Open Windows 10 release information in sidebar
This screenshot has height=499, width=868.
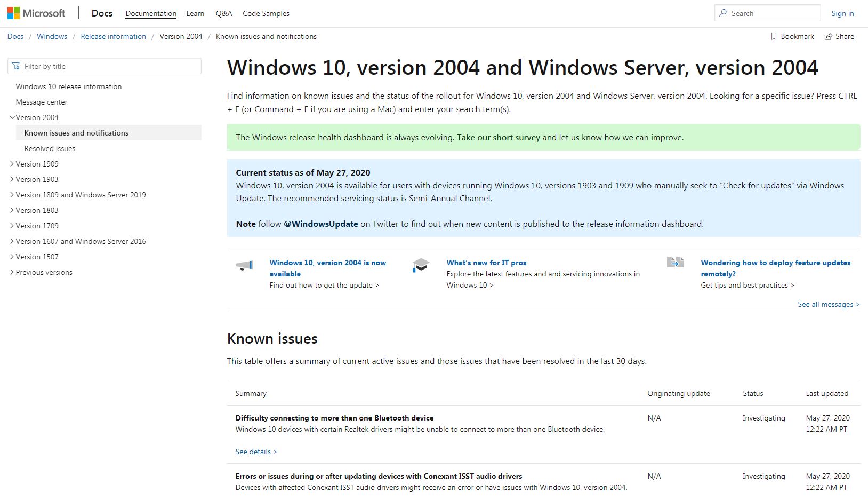pyautogui.click(x=69, y=86)
